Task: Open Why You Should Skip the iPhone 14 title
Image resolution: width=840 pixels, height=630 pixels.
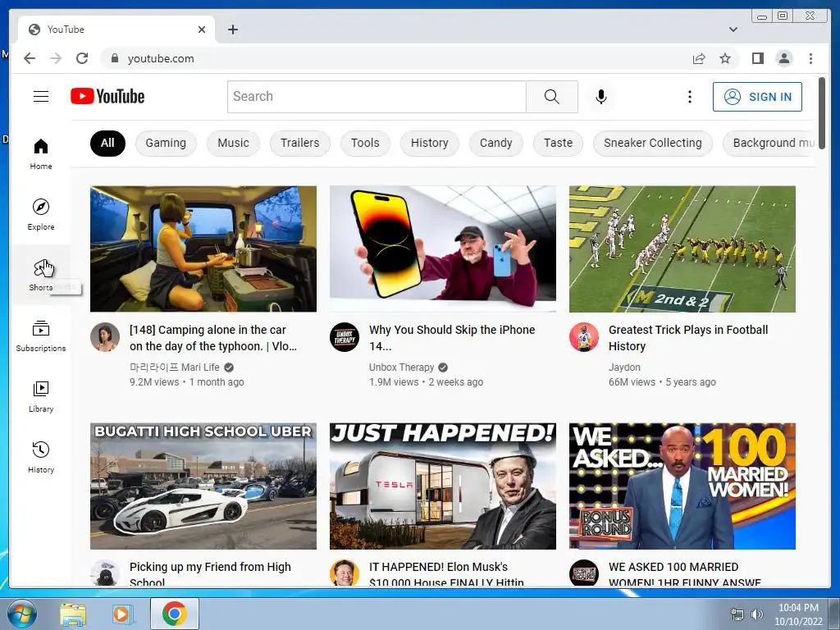Action: [x=452, y=338]
